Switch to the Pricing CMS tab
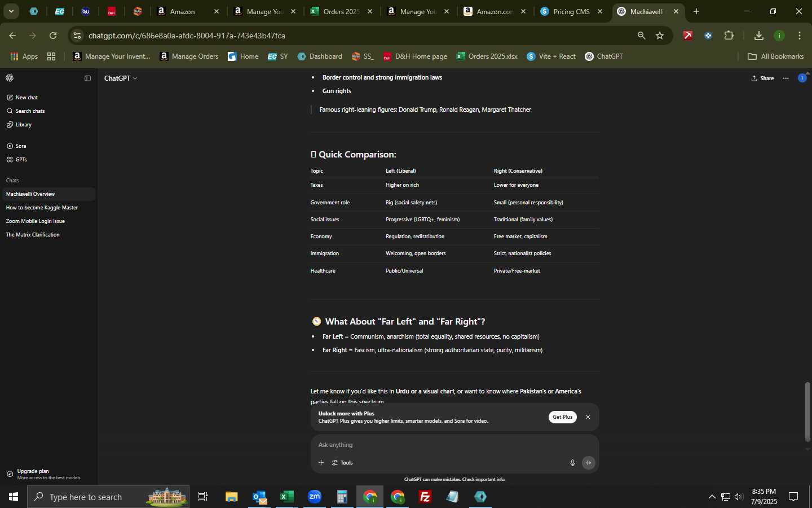Screen dimensions: 812x508 pos(571,11)
